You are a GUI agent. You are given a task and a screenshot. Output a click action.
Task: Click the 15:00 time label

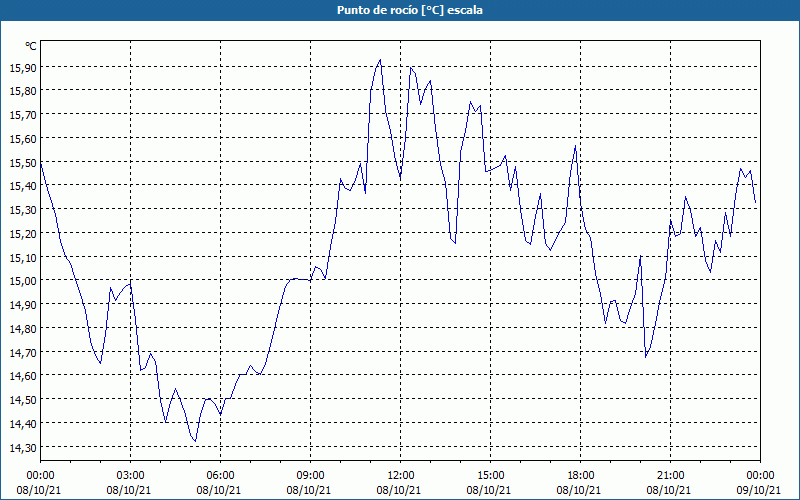[x=490, y=476]
